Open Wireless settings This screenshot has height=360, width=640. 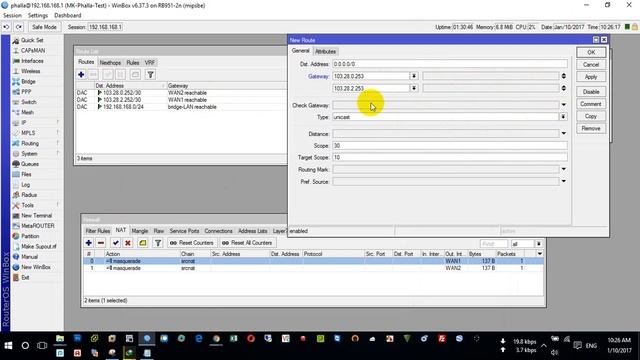click(31, 71)
